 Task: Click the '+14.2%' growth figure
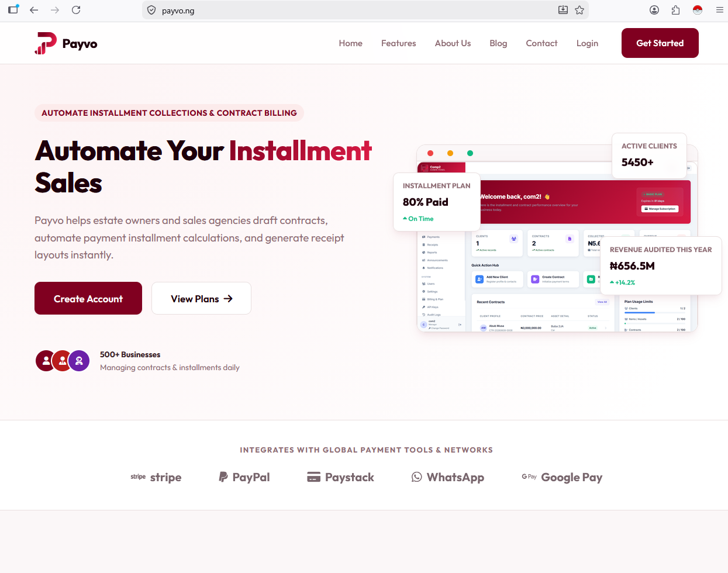[x=623, y=282]
